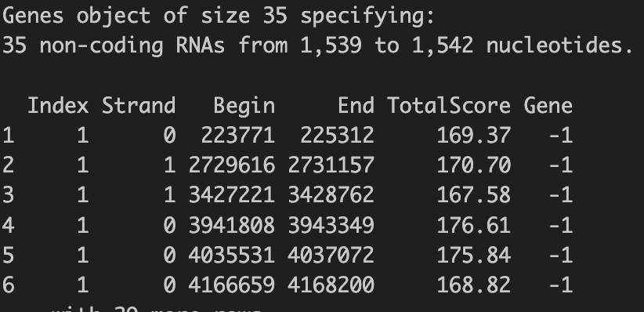
Task: Click the Strand column header
Action: coord(139,106)
